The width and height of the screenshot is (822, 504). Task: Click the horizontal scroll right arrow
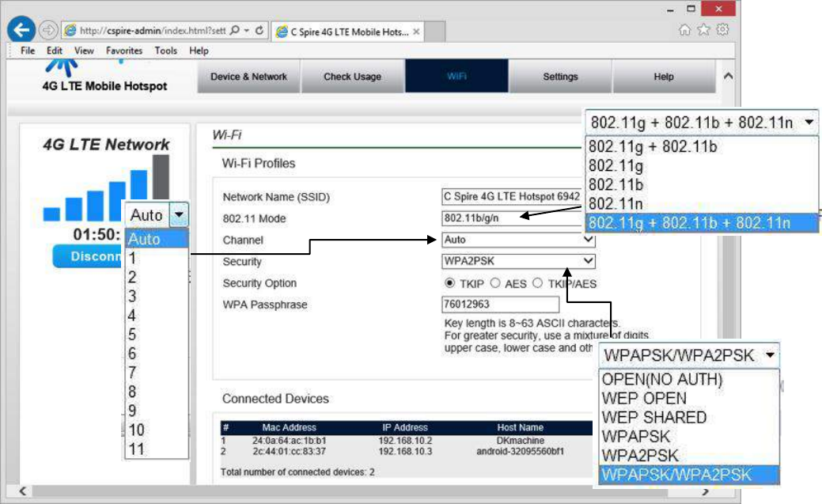[x=706, y=491]
